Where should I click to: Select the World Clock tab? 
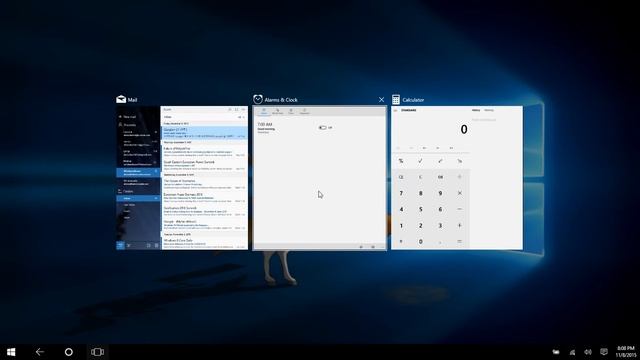coord(278,111)
